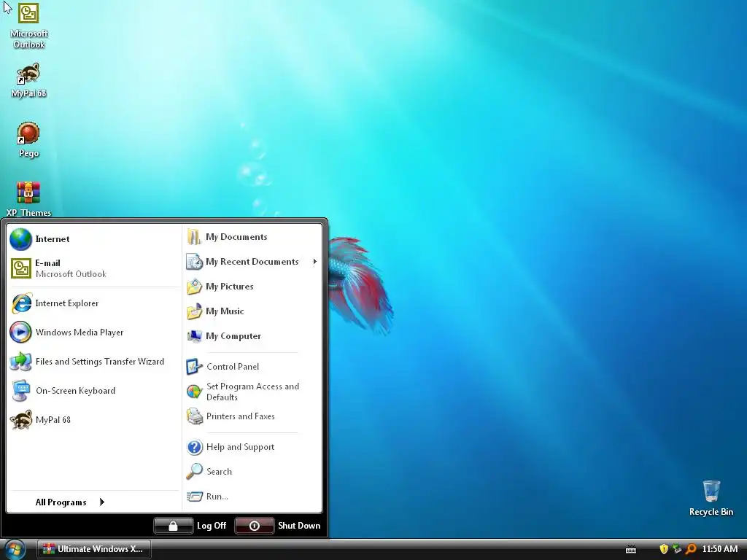
Task: Open Set Program Access and Defaults
Action: point(252,392)
